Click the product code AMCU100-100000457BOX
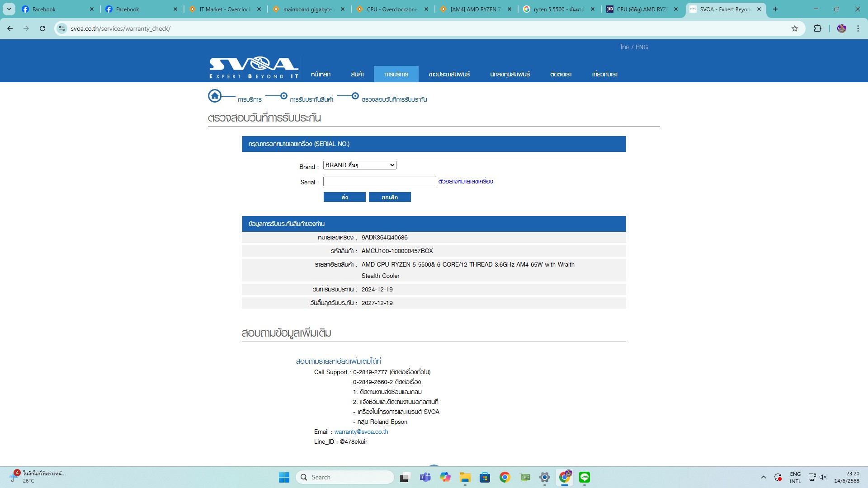Image resolution: width=868 pixels, height=488 pixels. 397,251
